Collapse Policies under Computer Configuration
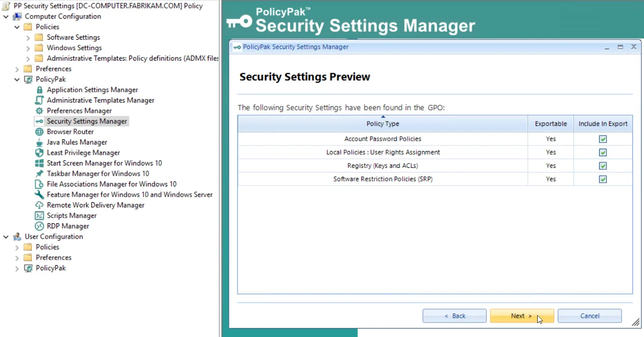The image size is (644, 337). [17, 27]
